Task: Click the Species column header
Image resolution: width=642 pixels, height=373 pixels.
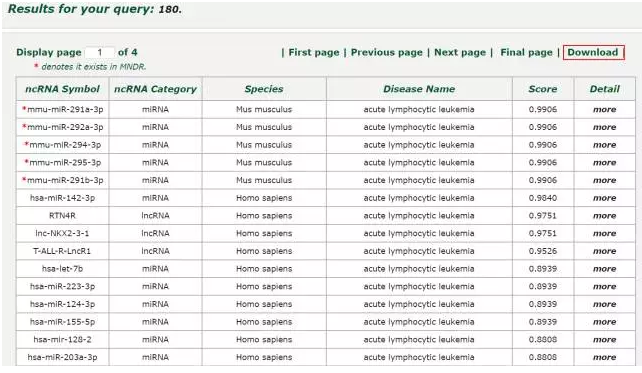Action: 264,89
